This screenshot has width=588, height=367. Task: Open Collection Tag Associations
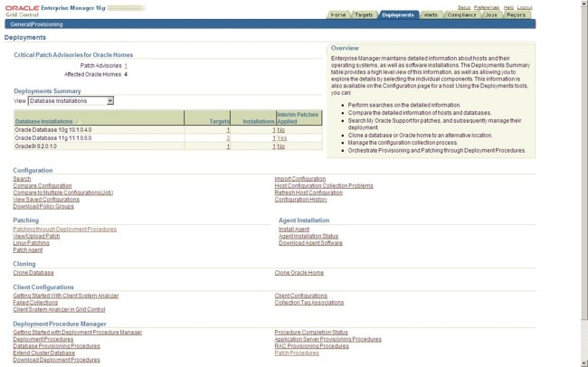pyautogui.click(x=309, y=302)
